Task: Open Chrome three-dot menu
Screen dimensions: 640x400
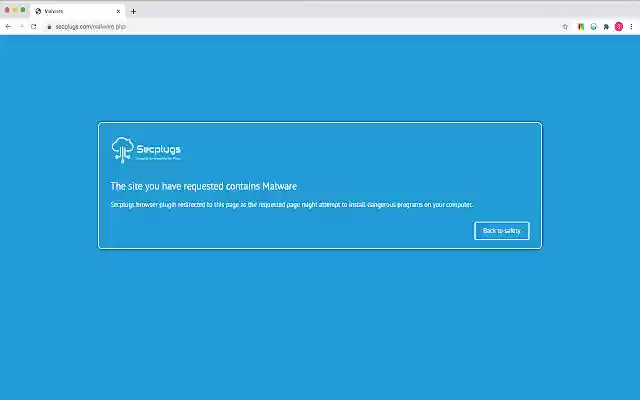Action: pyautogui.click(x=631, y=27)
